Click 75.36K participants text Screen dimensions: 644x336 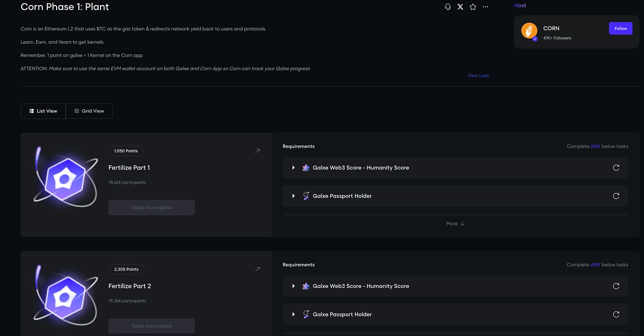127,301
